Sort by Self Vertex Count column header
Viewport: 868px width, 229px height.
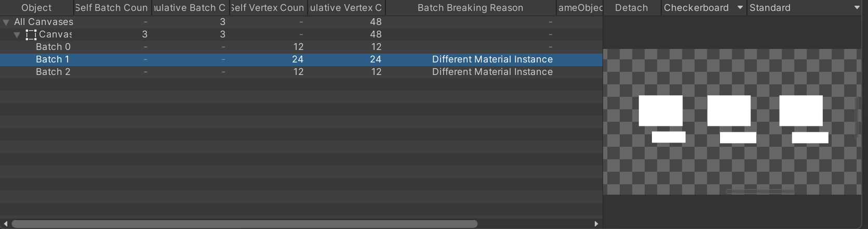coord(268,8)
